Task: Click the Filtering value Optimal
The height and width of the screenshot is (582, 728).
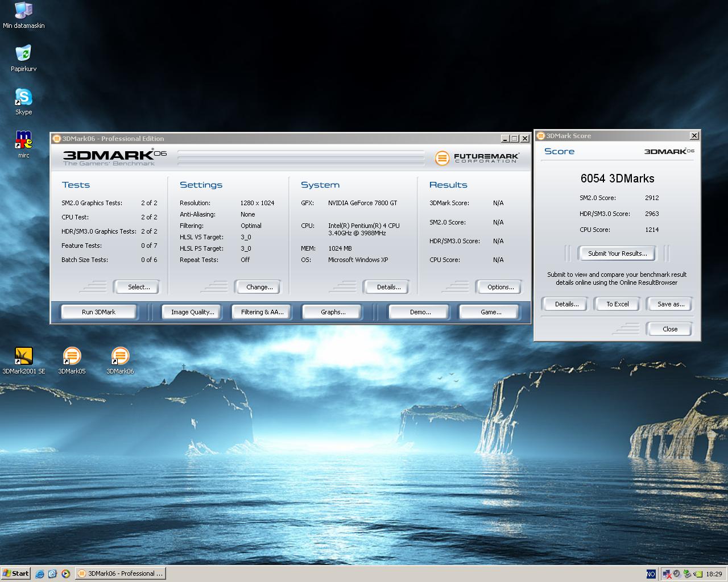Action: pyautogui.click(x=251, y=226)
